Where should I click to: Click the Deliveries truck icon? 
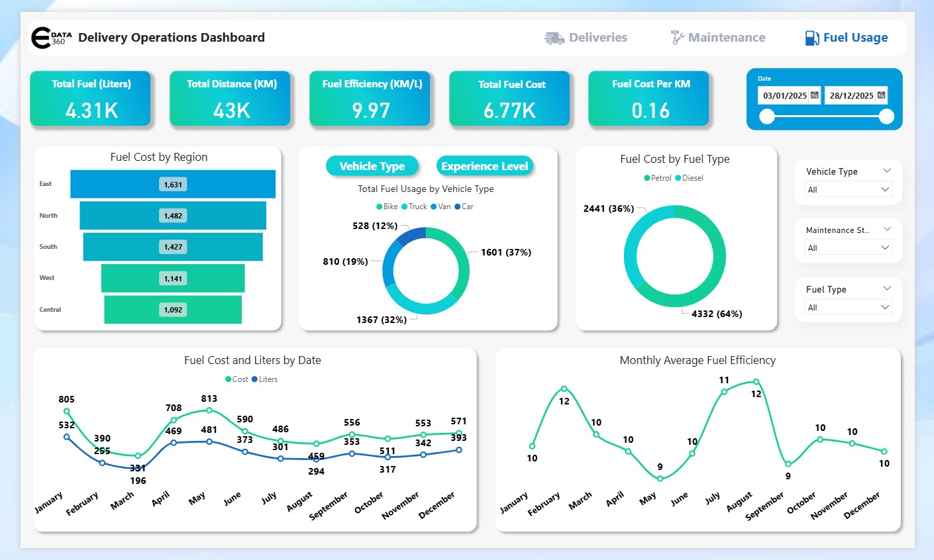click(x=554, y=38)
